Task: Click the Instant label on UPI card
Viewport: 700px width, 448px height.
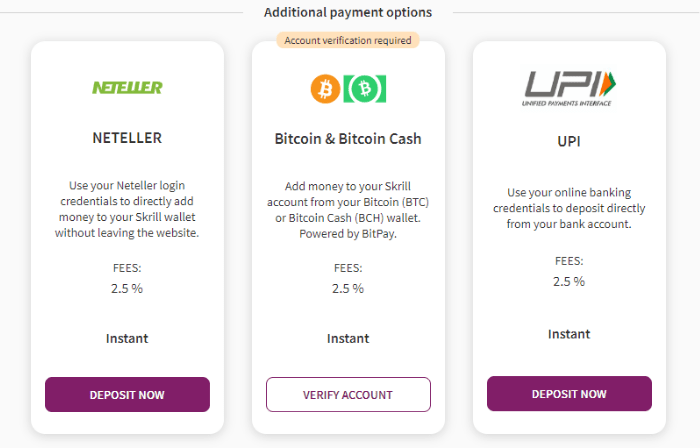Action: coord(569,334)
